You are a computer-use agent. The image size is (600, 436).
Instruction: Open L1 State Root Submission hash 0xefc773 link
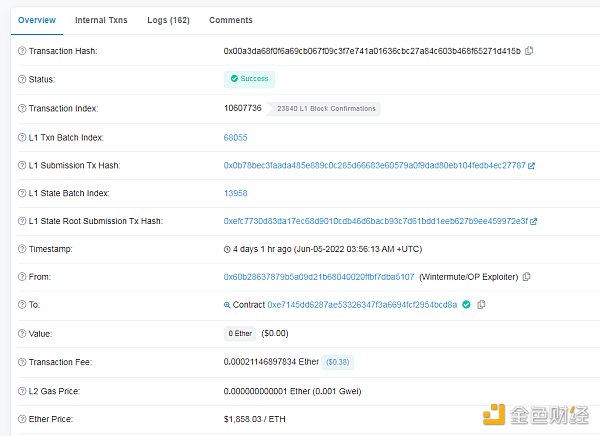(376, 221)
